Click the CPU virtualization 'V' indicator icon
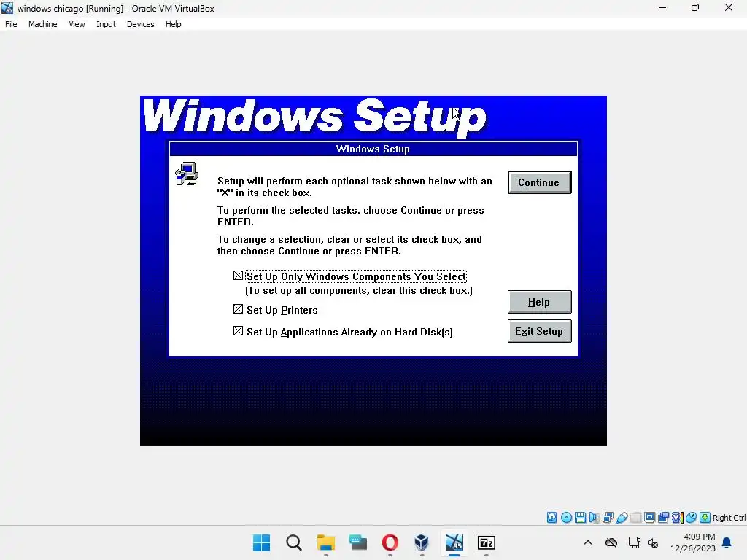The image size is (747, 560). [678, 518]
